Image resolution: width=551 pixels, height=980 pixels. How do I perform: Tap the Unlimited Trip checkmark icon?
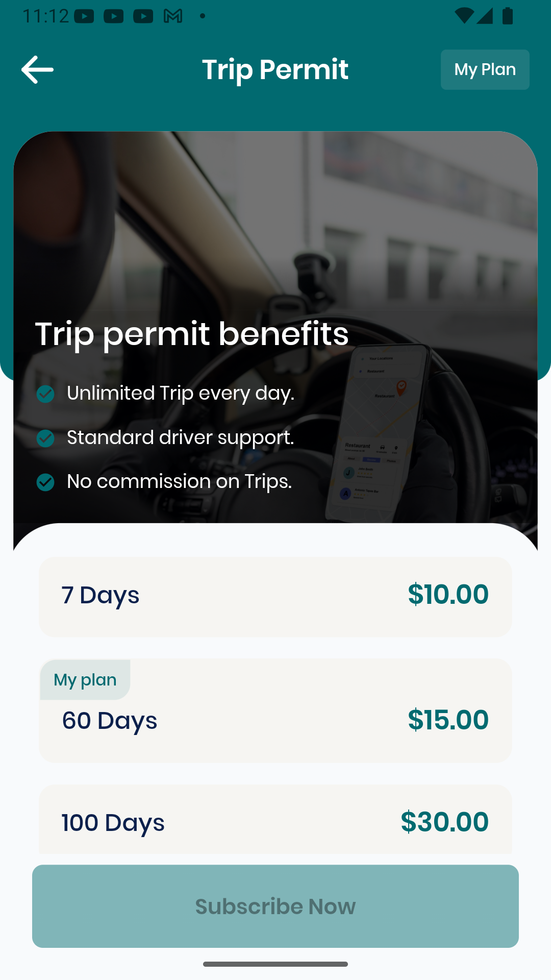click(45, 394)
